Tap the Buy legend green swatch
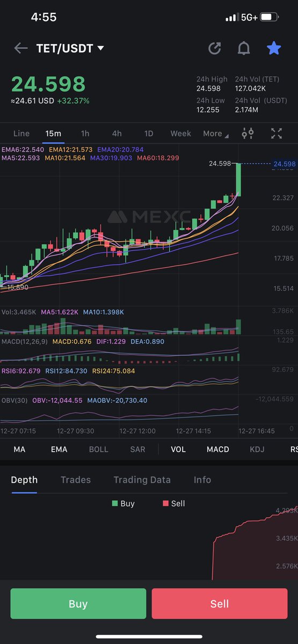Viewport: 298px width, 644px height. [114, 503]
